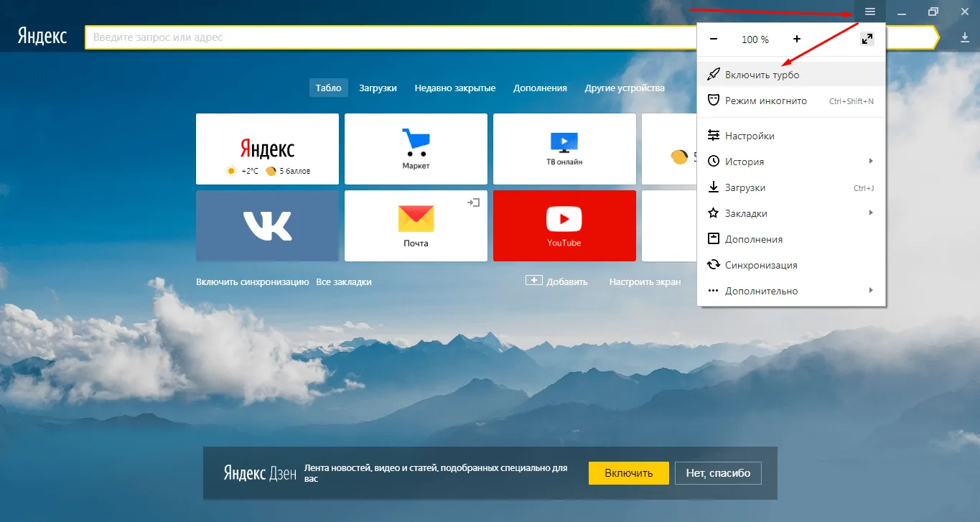This screenshot has width=980, height=522.
Task: Enable Turbo mode from the menu
Action: (x=762, y=75)
